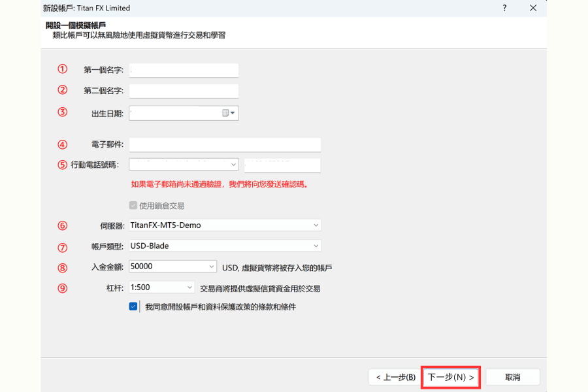Click the arrow on deposit amount field

click(210, 266)
